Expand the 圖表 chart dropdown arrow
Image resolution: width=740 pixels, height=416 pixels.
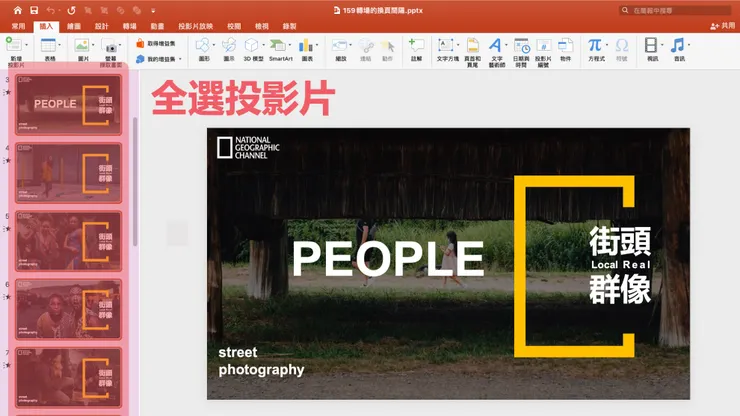point(317,45)
